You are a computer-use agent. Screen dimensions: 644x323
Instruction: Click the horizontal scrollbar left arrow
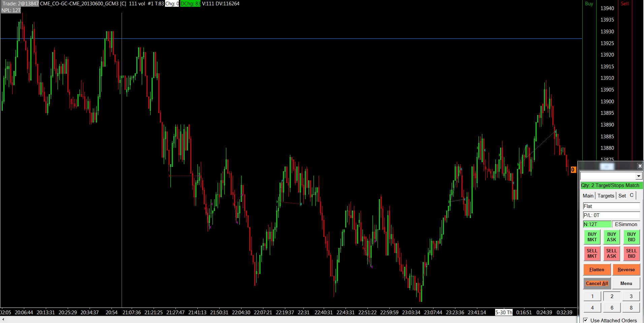tap(3, 319)
